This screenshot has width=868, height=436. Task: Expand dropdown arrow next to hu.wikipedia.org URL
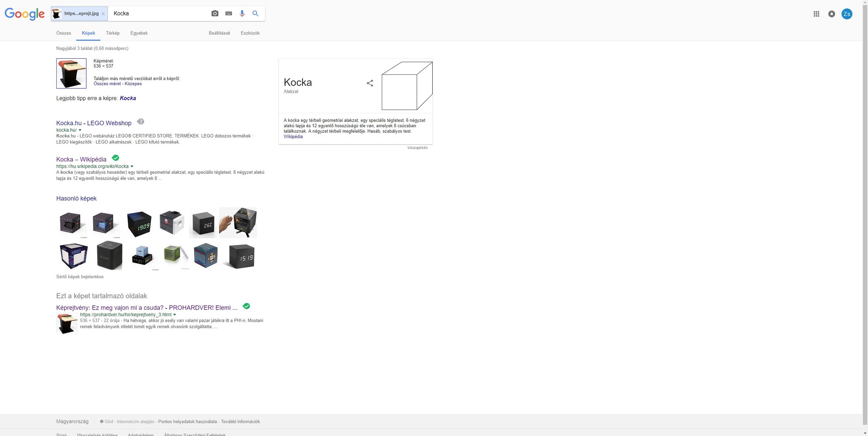pos(132,166)
